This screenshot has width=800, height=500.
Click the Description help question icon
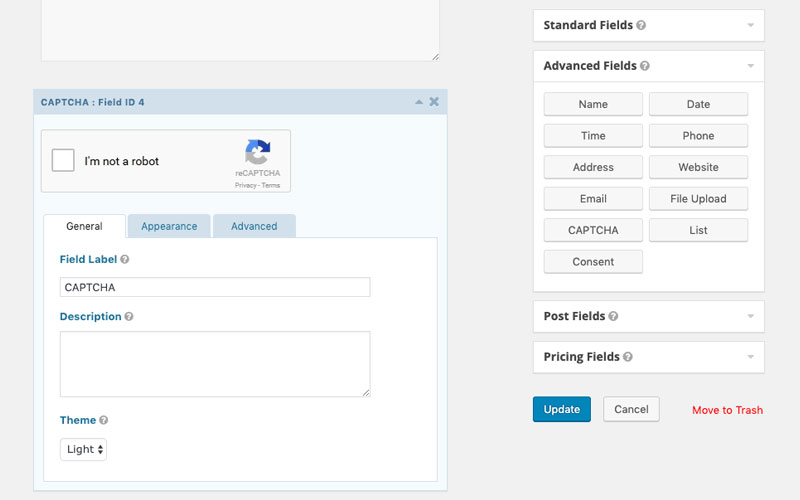click(129, 317)
